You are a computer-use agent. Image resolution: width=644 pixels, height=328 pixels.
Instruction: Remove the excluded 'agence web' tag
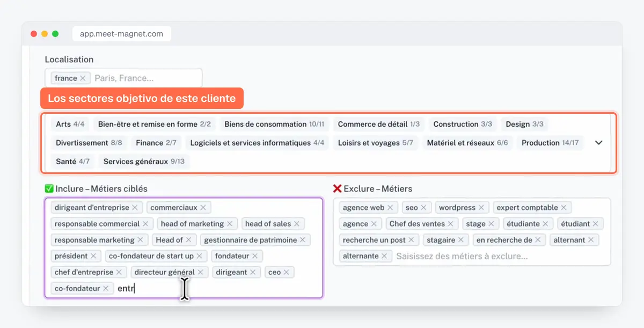click(x=390, y=208)
